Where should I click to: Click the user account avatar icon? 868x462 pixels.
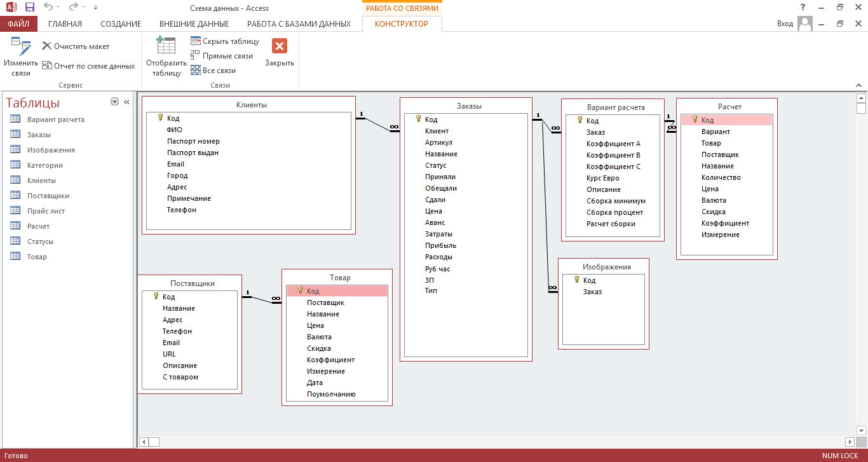pos(805,24)
